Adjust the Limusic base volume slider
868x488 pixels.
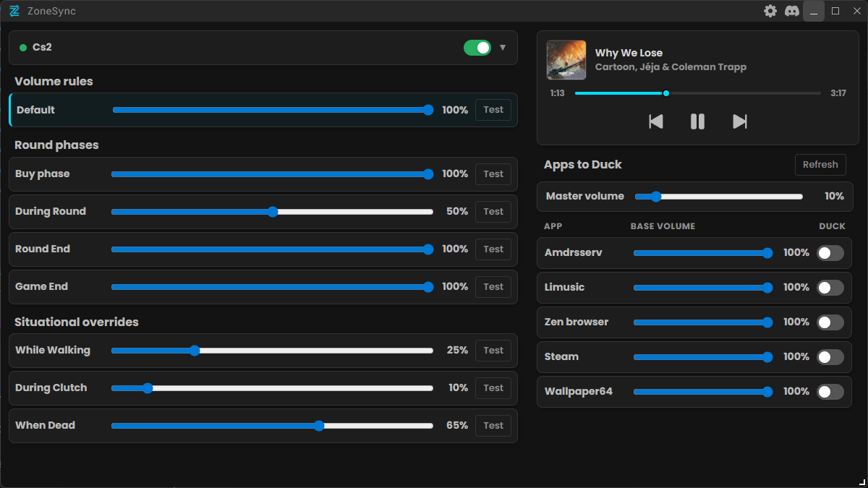(x=703, y=287)
